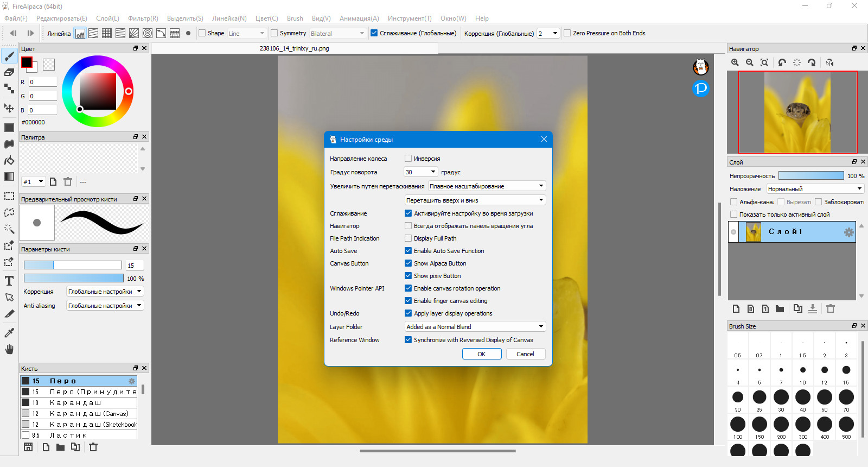
Task: Open Anti-aliasing brush dropdown
Action: click(x=105, y=306)
